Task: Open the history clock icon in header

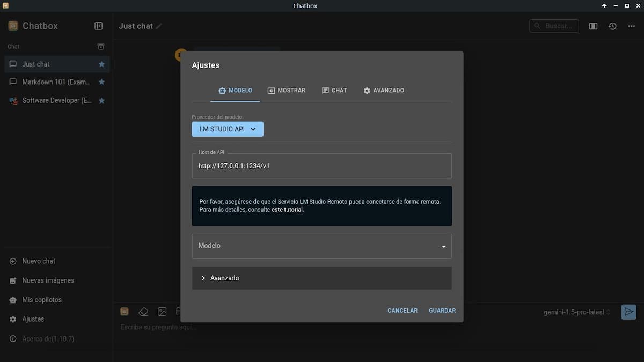Action: coord(612,26)
